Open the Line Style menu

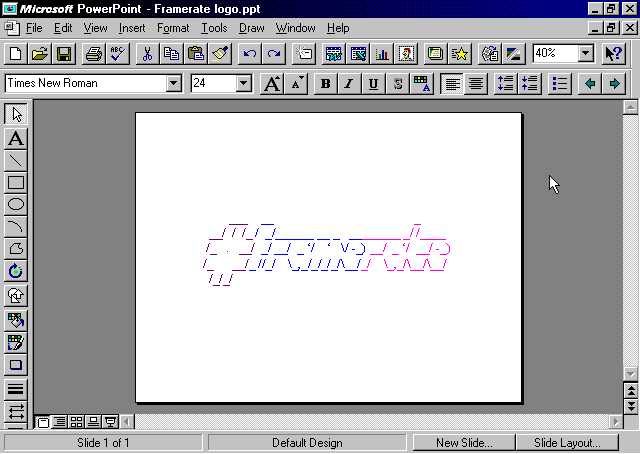click(x=16, y=389)
